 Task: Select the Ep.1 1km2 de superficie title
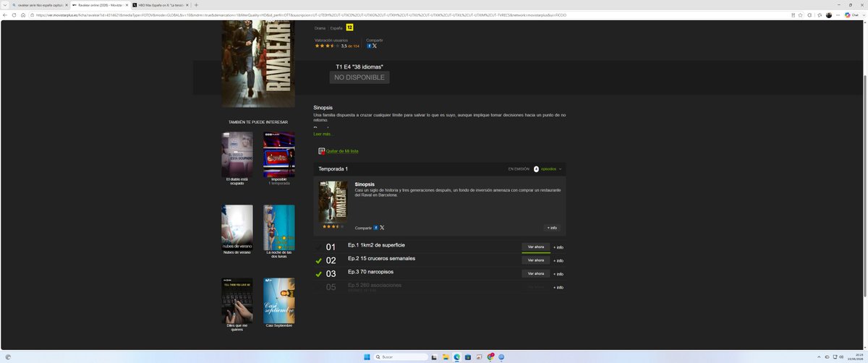tap(376, 245)
